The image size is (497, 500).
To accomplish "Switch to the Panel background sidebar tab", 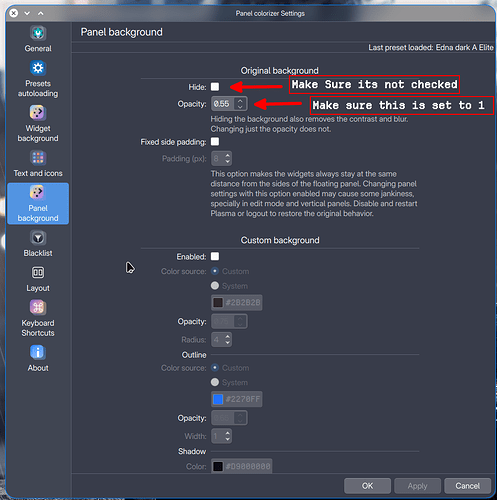I will [38, 203].
